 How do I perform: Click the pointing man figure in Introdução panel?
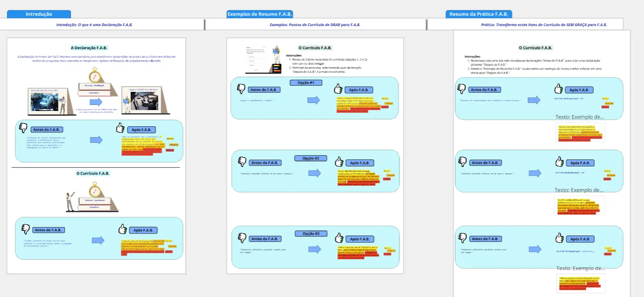70,201
